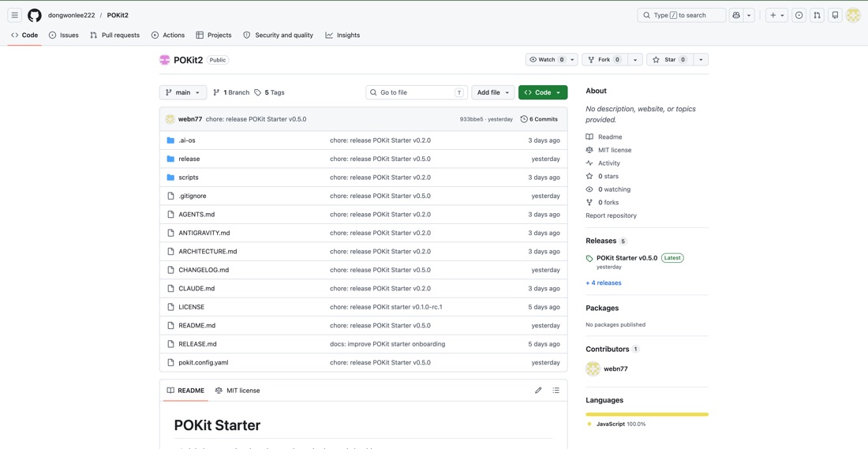The height and width of the screenshot is (449, 868).
Task: Open the Actions tab
Action: 168,35
